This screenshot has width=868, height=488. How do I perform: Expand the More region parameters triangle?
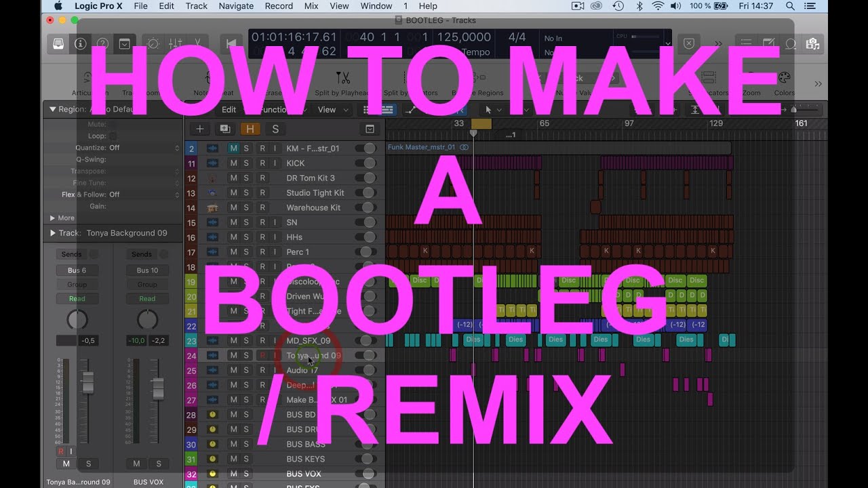coord(53,218)
